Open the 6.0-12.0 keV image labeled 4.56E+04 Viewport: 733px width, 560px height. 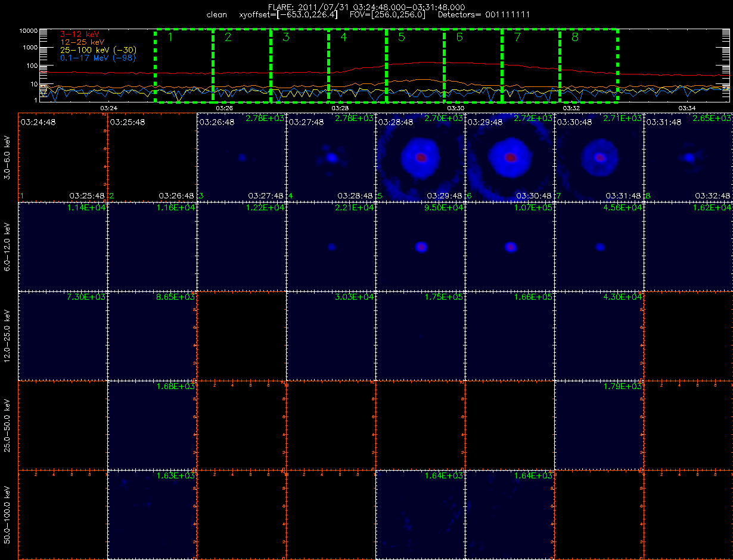click(599, 246)
